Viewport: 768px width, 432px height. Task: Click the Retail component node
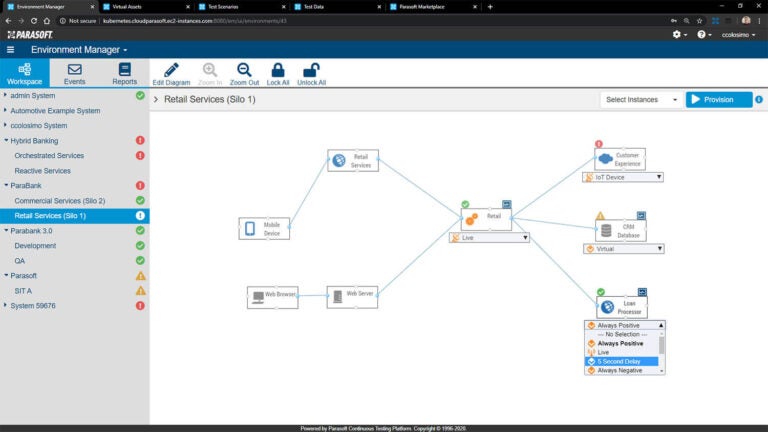point(486,219)
